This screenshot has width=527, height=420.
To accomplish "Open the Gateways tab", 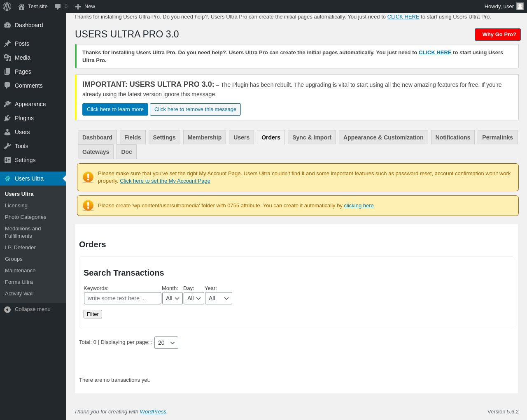I will (96, 152).
